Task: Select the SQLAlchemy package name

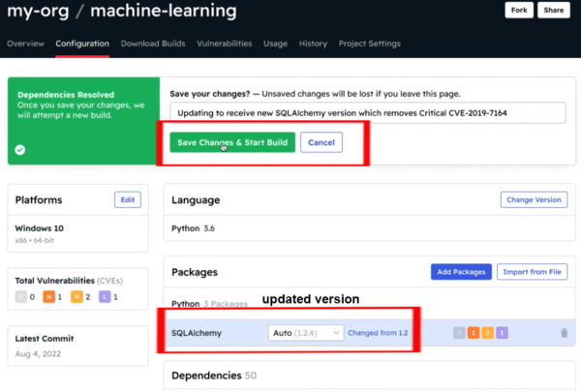Action: click(197, 333)
